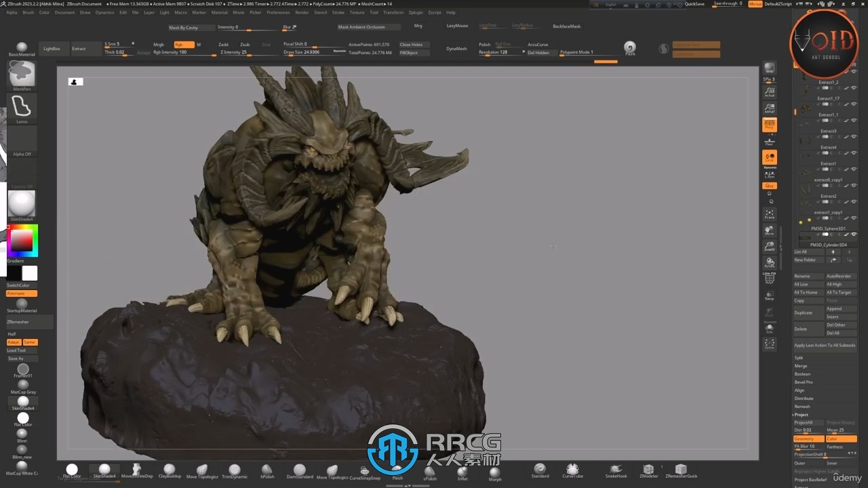Screen dimensions: 868x488
Task: Expand the Boolean section
Action: click(x=802, y=374)
